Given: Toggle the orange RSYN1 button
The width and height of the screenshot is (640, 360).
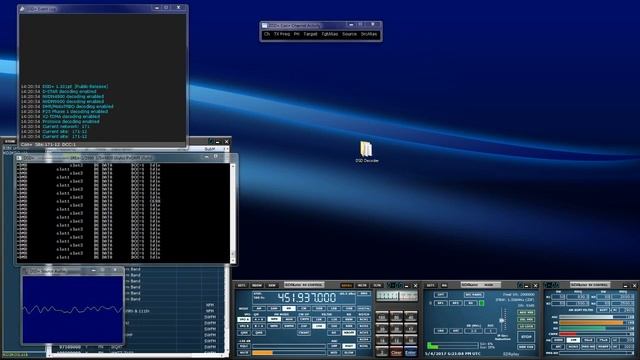Looking at the screenshot, I should tap(347, 285).
